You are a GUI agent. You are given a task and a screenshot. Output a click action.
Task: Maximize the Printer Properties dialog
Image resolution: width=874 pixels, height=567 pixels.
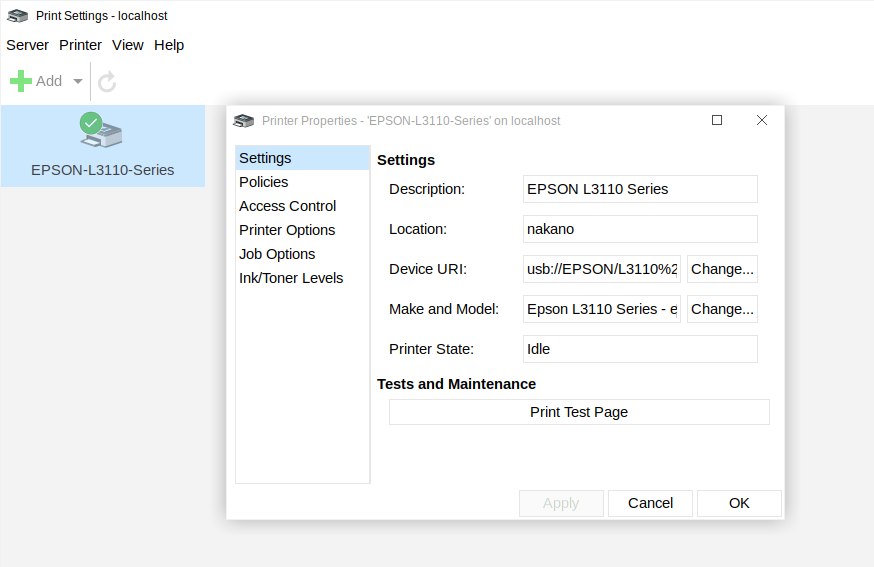pyautogui.click(x=717, y=120)
